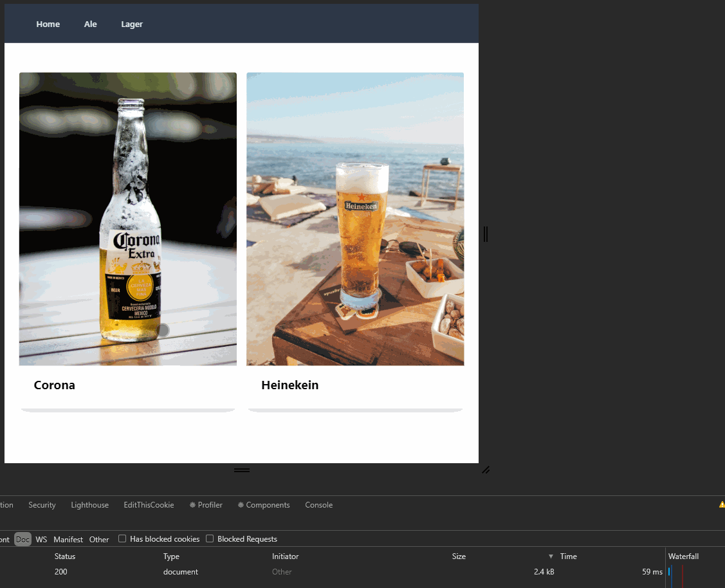Select the Other initiator cell

click(x=282, y=572)
